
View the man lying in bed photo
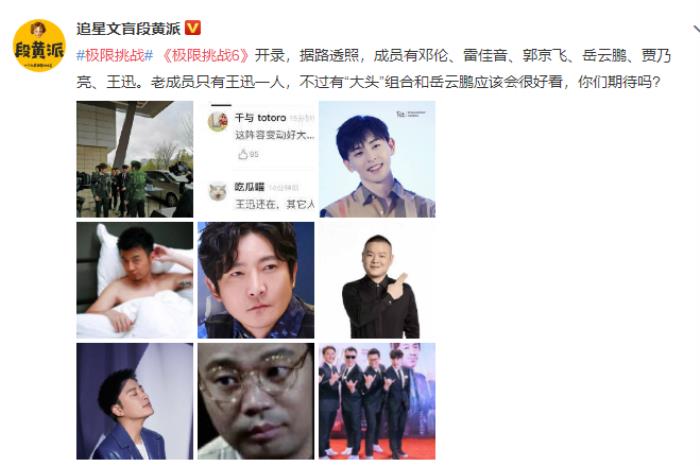[x=135, y=280]
